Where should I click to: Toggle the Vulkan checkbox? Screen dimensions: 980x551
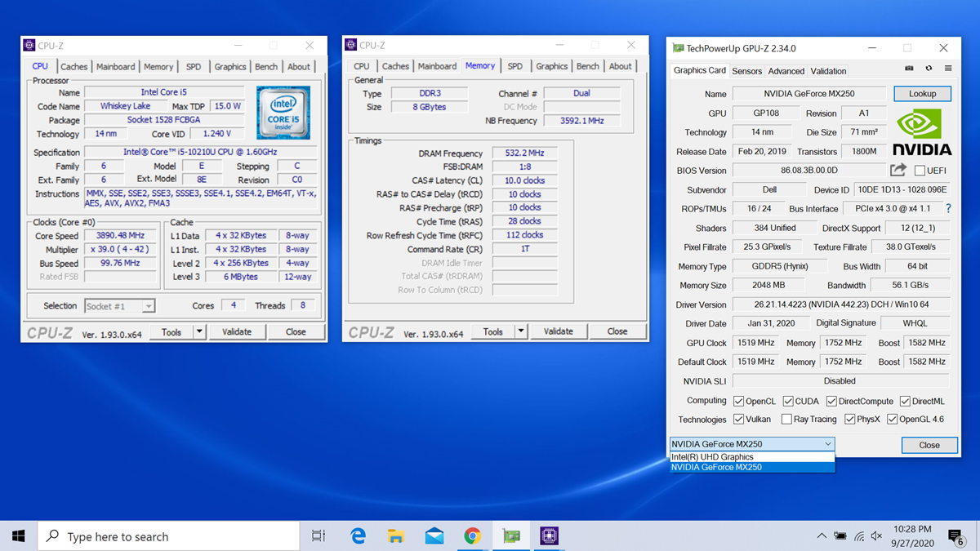point(738,420)
